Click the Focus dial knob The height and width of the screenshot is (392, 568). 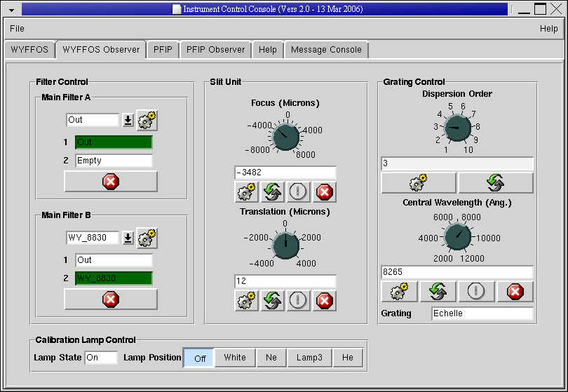286,137
